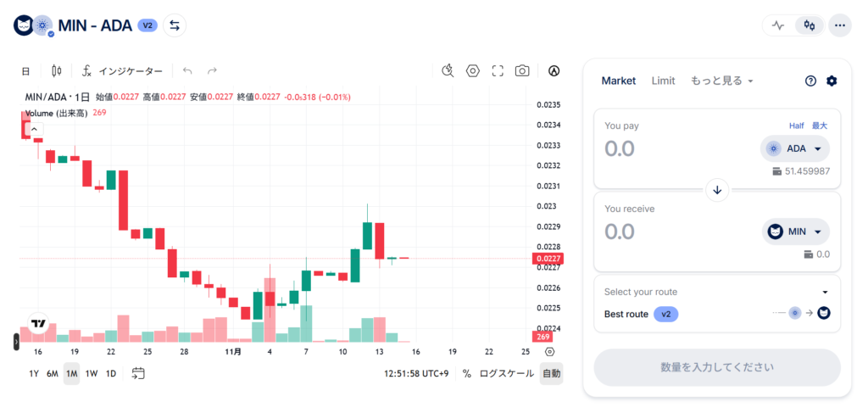The height and width of the screenshot is (413, 868).
Task: Open the MIN token dropdown
Action: tap(795, 232)
